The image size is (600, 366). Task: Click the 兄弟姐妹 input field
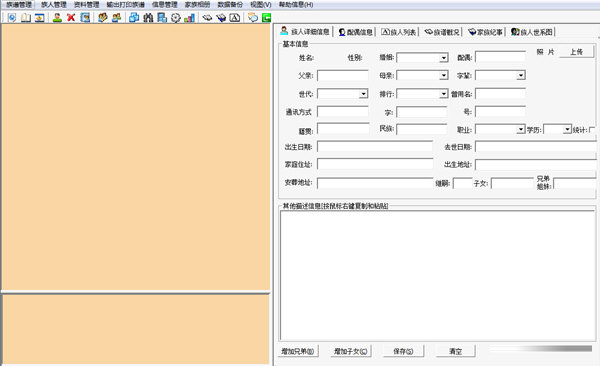pyautogui.click(x=575, y=183)
